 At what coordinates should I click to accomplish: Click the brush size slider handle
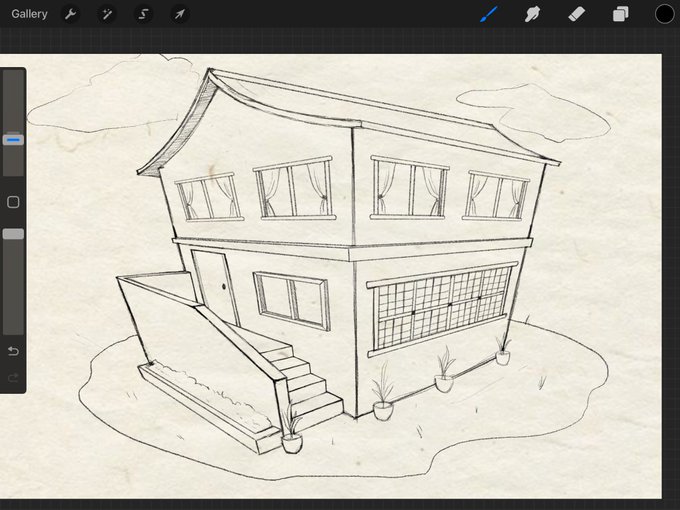pyautogui.click(x=13, y=140)
